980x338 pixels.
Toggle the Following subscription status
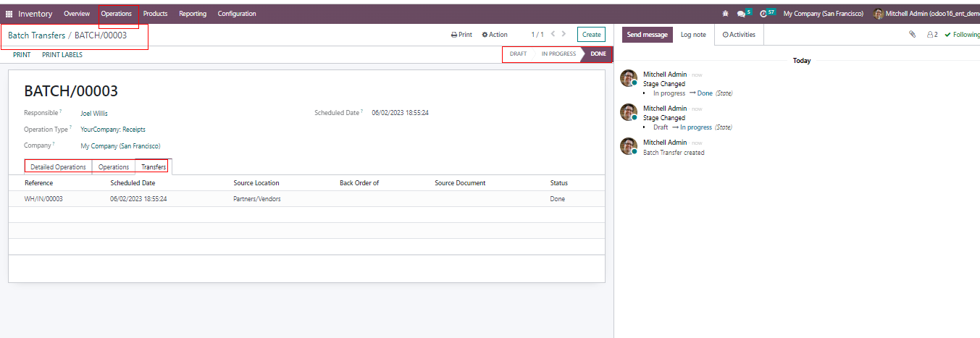tap(962, 34)
